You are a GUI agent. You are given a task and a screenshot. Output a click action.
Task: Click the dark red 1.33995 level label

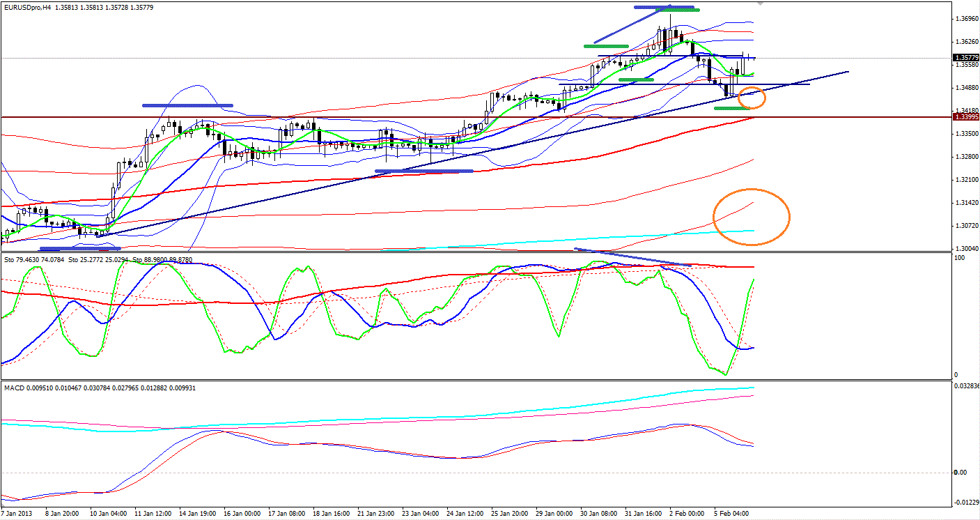tap(964, 117)
